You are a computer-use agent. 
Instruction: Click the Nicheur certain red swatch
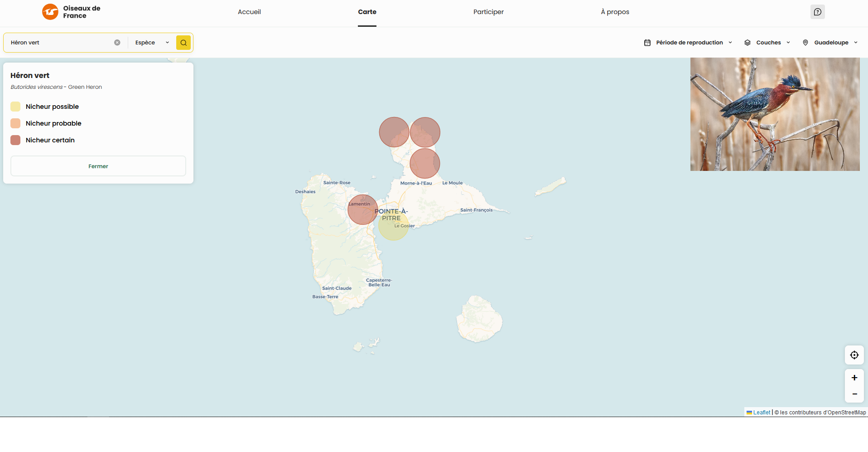pos(15,140)
